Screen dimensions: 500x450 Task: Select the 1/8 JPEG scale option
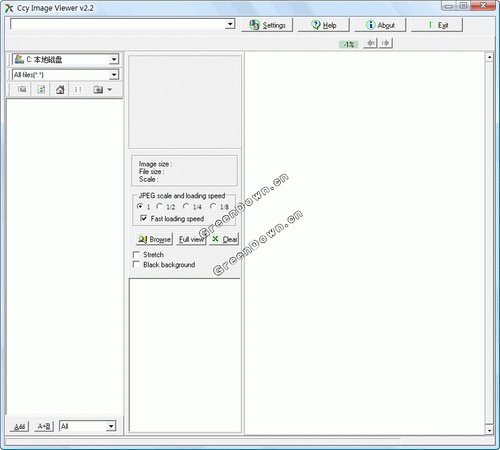(x=213, y=207)
